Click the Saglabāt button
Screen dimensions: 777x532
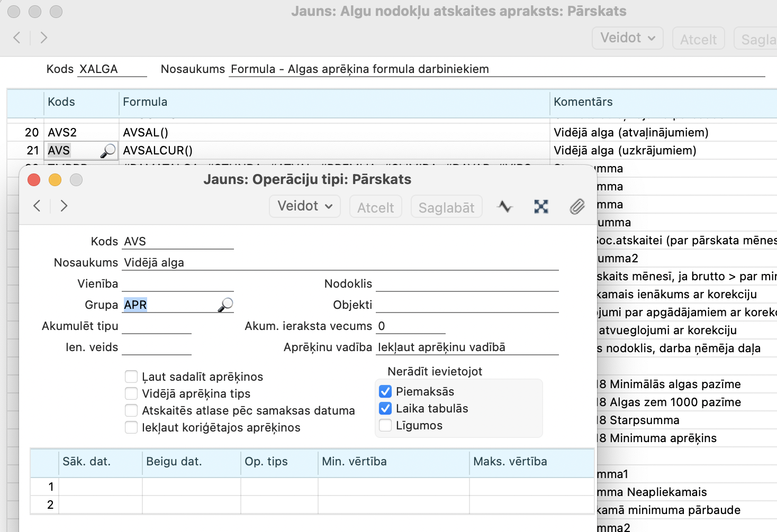446,207
